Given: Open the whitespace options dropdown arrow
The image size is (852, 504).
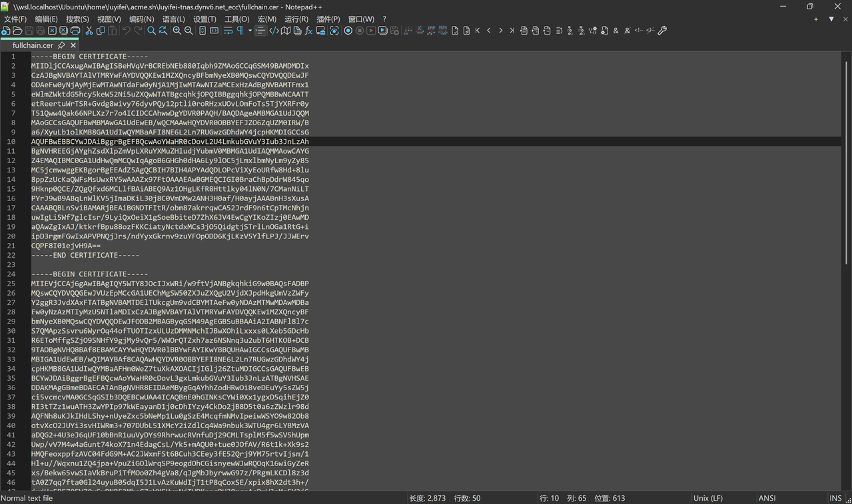Looking at the screenshot, I should click(250, 31).
